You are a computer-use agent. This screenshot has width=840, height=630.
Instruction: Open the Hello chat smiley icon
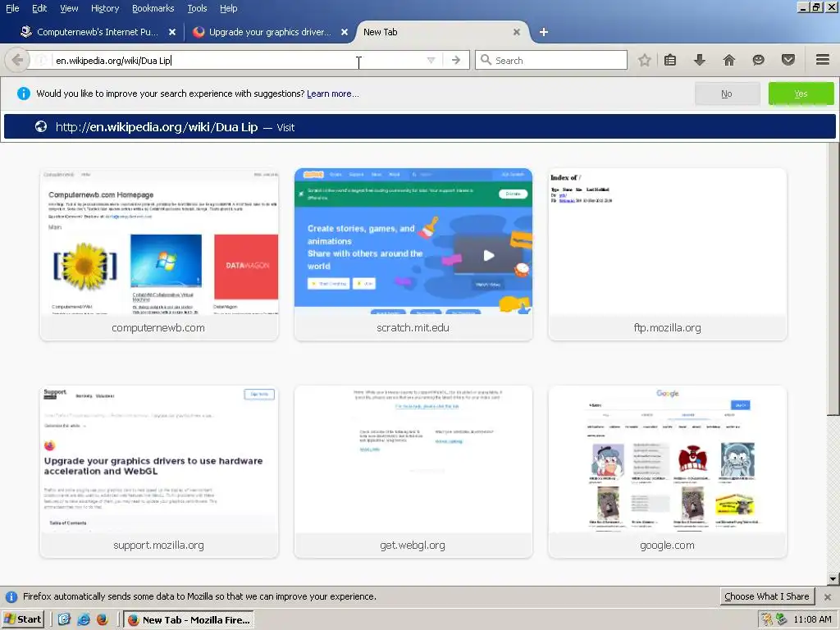pyautogui.click(x=758, y=60)
